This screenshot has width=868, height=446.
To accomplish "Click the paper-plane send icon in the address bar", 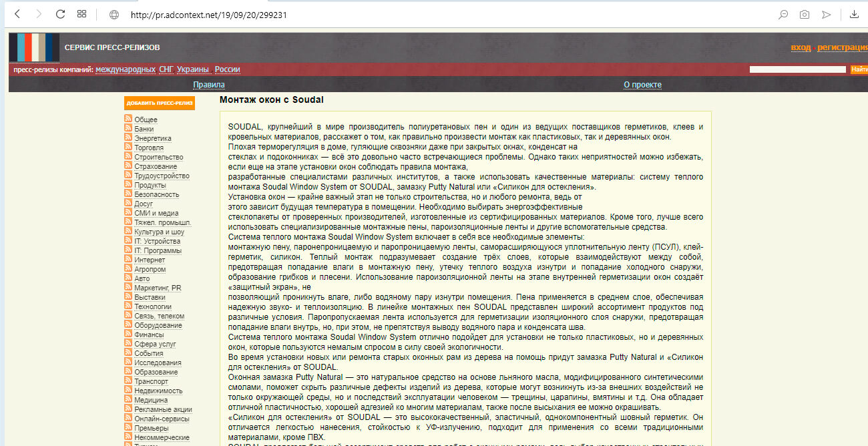I will click(827, 14).
